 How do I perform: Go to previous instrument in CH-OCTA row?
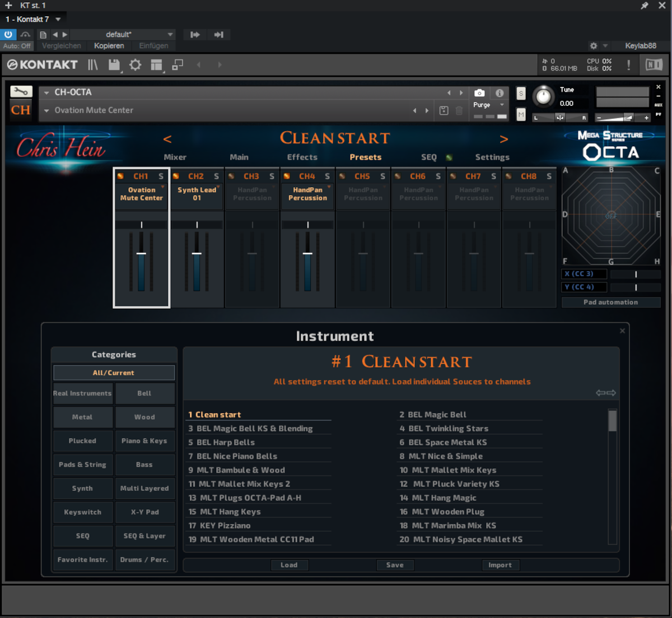click(449, 93)
